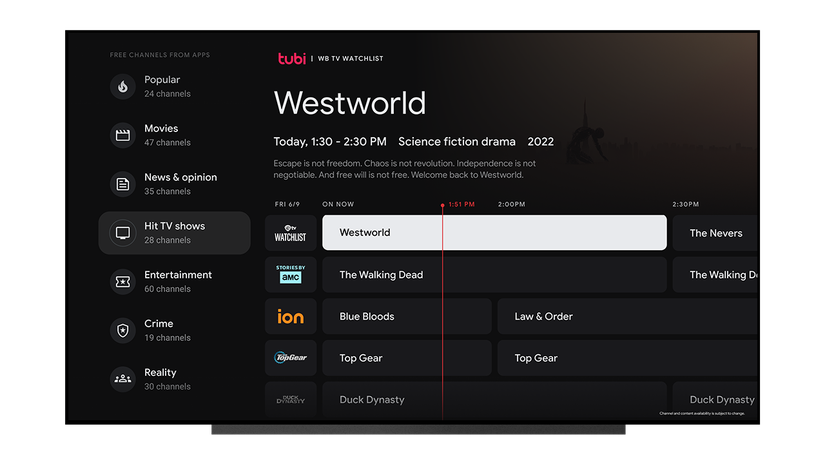Select Law & Order at 2:00 PM
The width and height of the screenshot is (825, 464).
pyautogui.click(x=628, y=316)
